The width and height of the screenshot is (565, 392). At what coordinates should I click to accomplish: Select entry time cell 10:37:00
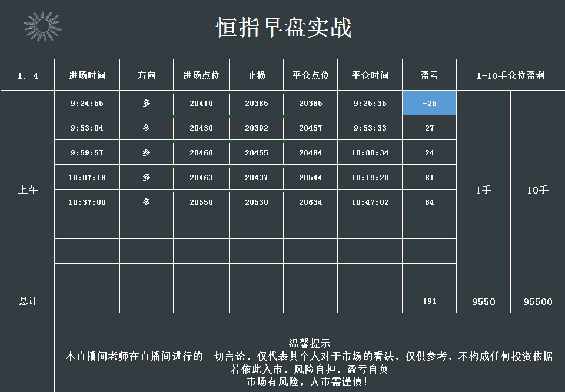coord(87,202)
